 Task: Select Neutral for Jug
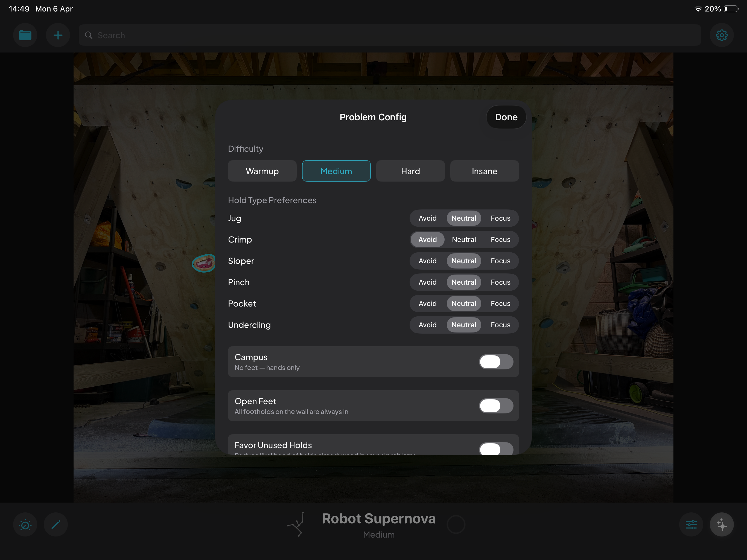[x=464, y=218]
